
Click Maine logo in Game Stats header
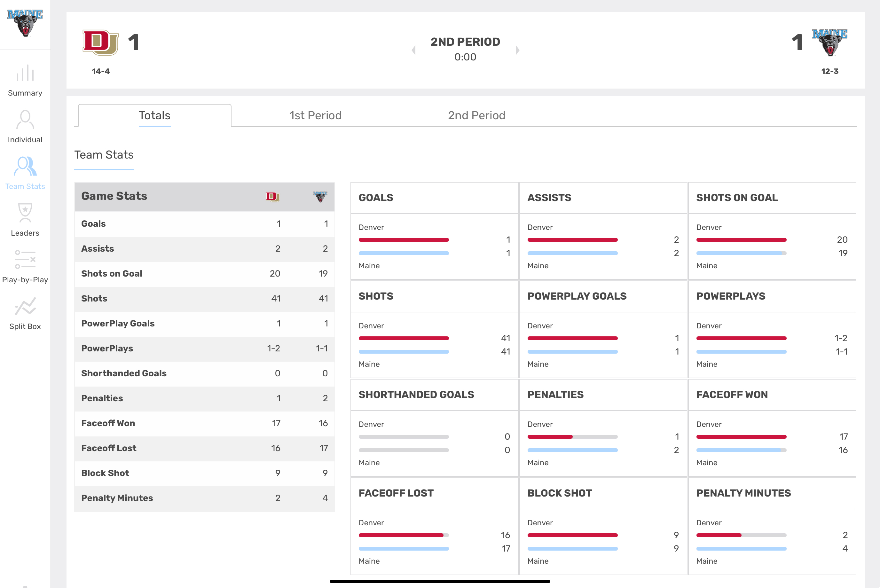click(320, 197)
